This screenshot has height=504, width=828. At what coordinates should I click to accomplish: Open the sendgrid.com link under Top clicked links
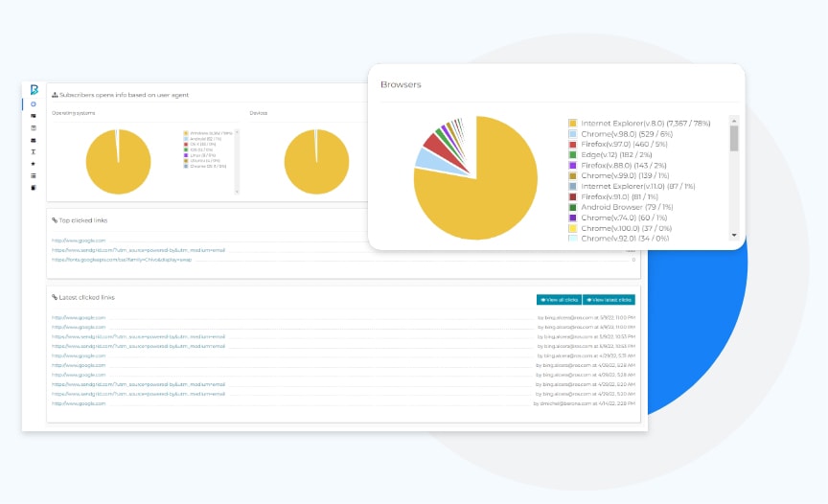coord(138,250)
